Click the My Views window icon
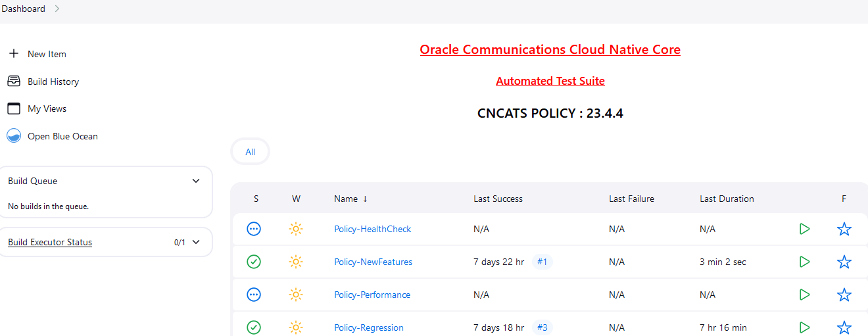This screenshot has width=868, height=336. pos(14,108)
